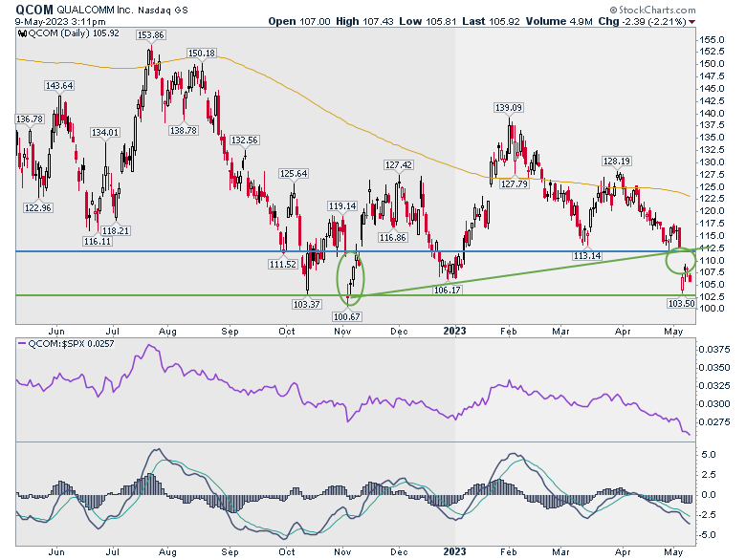
Task: Click the 139.09 peak price label
Action: click(509, 107)
